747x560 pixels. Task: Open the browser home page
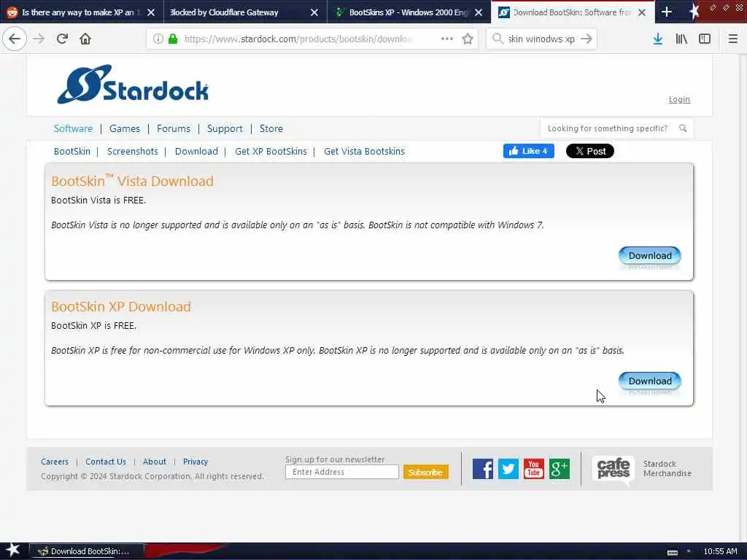click(85, 39)
